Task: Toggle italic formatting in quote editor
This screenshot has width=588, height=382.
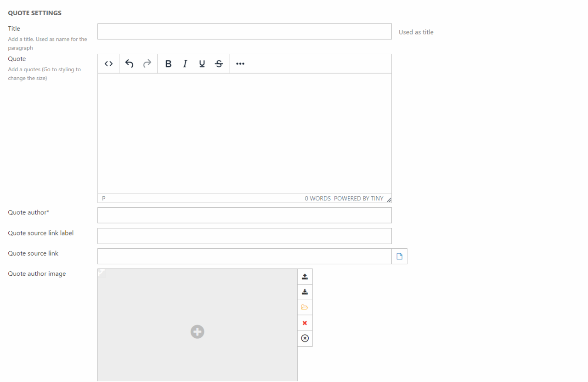Action: (185, 64)
